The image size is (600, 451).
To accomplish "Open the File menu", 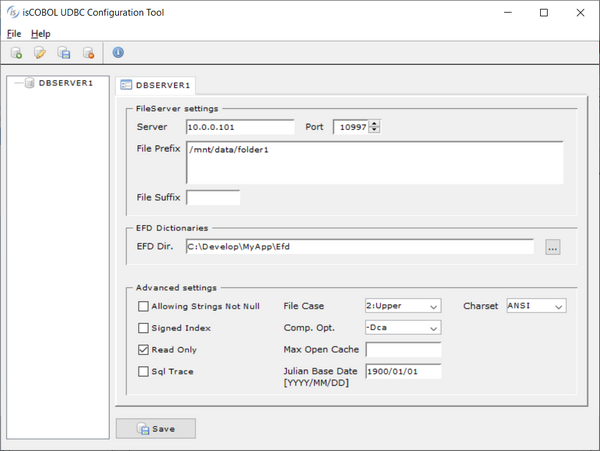I will tap(14, 33).
